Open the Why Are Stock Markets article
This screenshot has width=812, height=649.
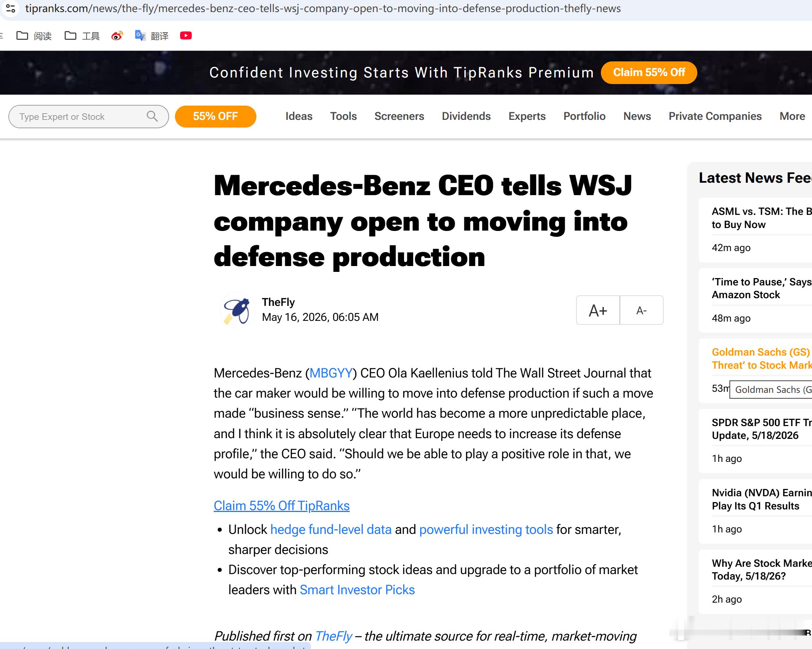762,569
